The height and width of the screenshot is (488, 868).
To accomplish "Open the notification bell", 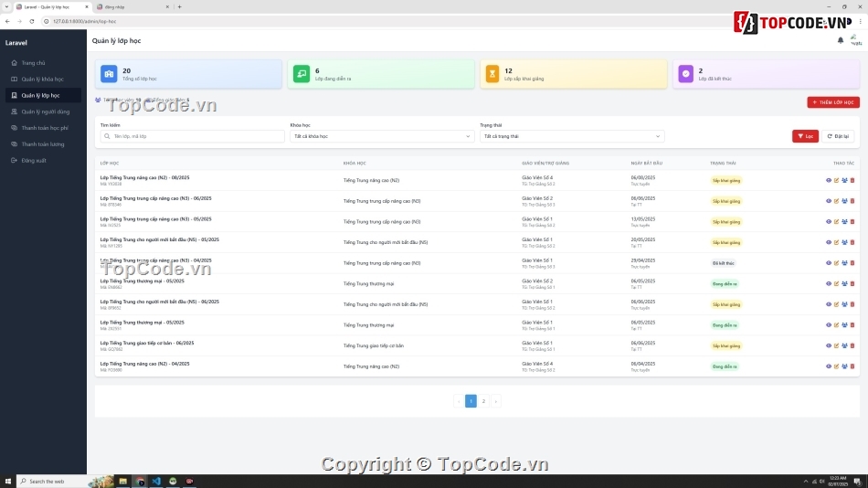I will pos(841,40).
